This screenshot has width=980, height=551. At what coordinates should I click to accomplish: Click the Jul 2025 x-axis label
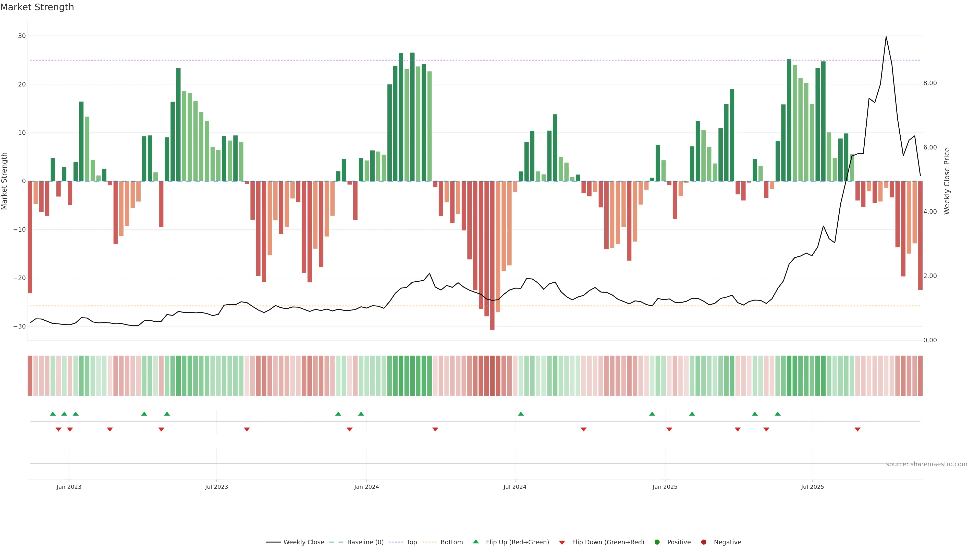[x=812, y=487]
